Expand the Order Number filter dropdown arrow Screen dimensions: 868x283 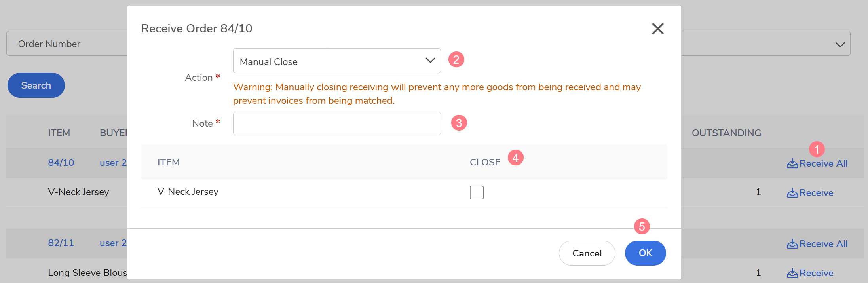tap(840, 44)
